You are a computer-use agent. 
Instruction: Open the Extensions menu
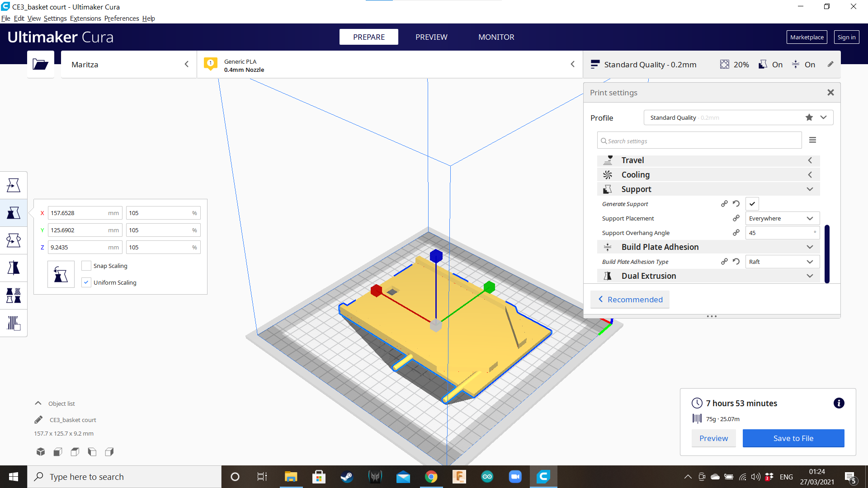coord(85,19)
